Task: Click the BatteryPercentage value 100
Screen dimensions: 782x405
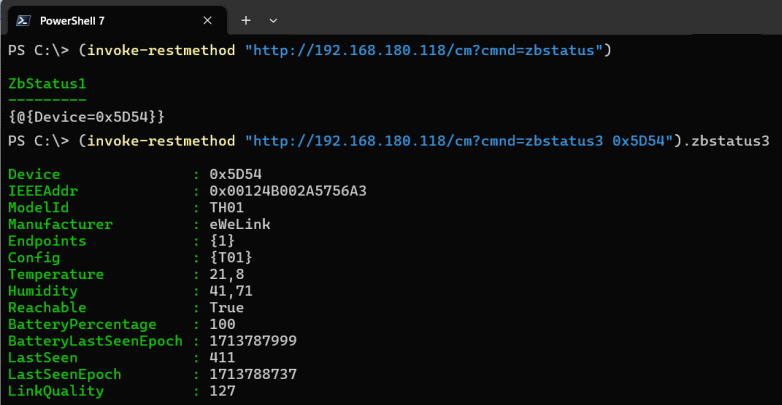Action: [x=222, y=324]
